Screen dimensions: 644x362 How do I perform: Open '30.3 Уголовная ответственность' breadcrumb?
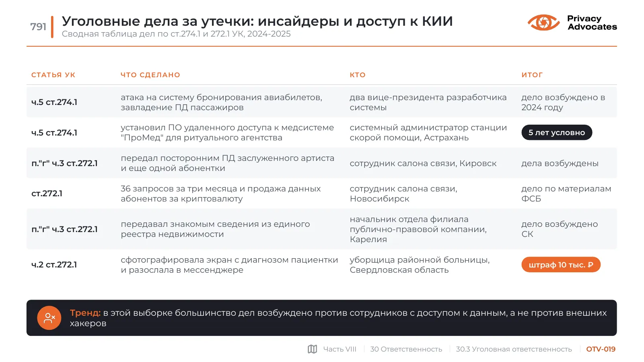(514, 349)
